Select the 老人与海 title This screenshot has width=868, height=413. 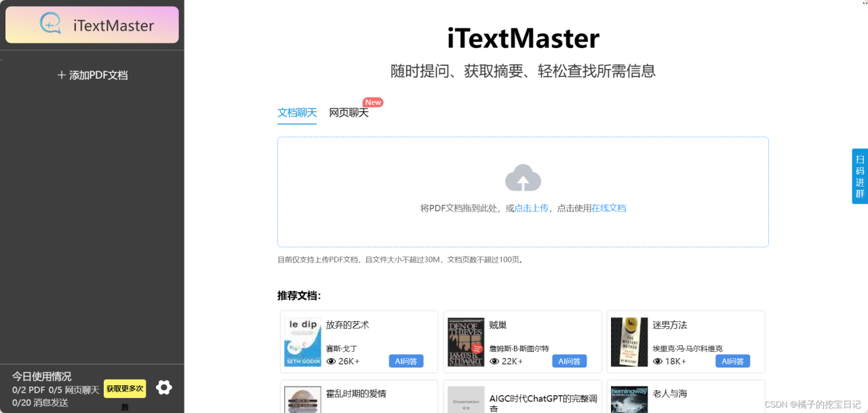pos(671,393)
